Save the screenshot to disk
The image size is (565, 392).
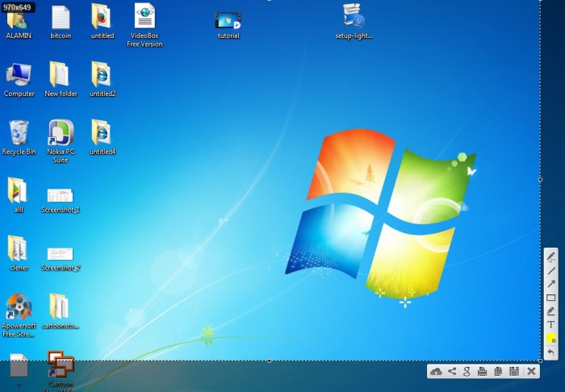(514, 372)
